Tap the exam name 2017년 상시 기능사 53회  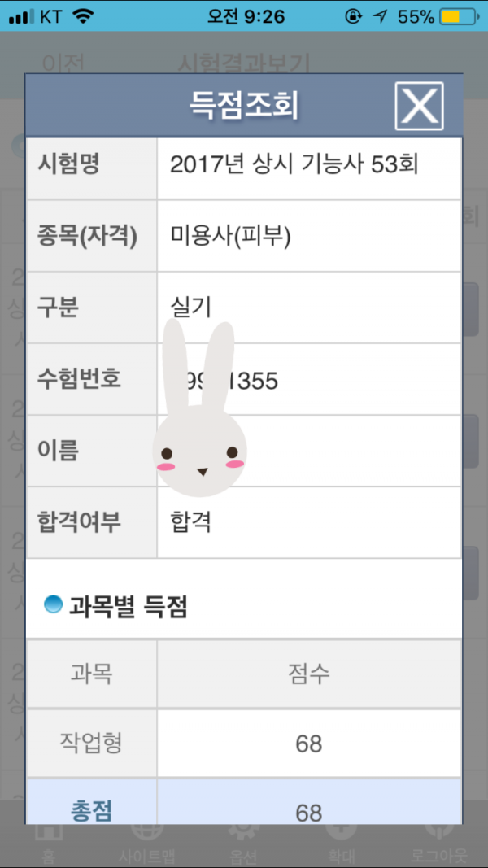tap(294, 165)
